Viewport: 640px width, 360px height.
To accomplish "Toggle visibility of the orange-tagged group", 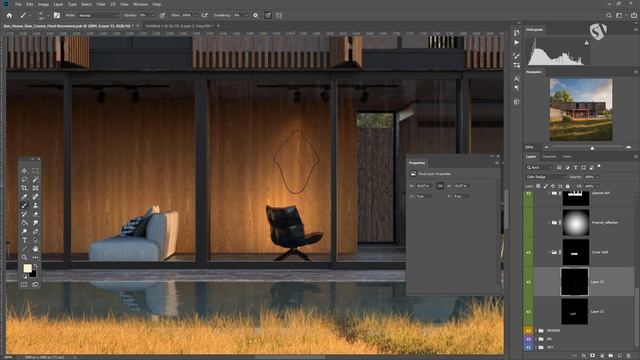I will point(529,330).
